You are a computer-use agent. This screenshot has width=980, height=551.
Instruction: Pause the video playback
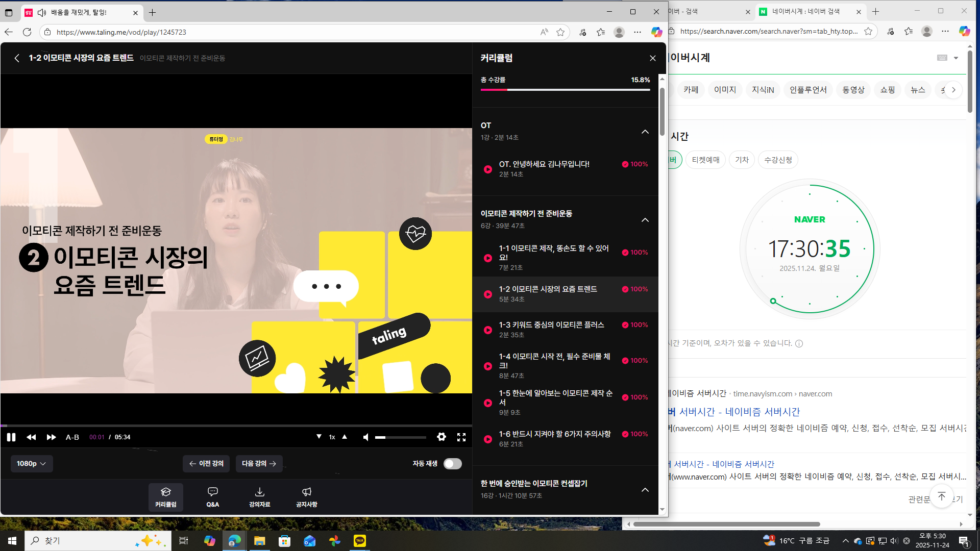pos(11,437)
